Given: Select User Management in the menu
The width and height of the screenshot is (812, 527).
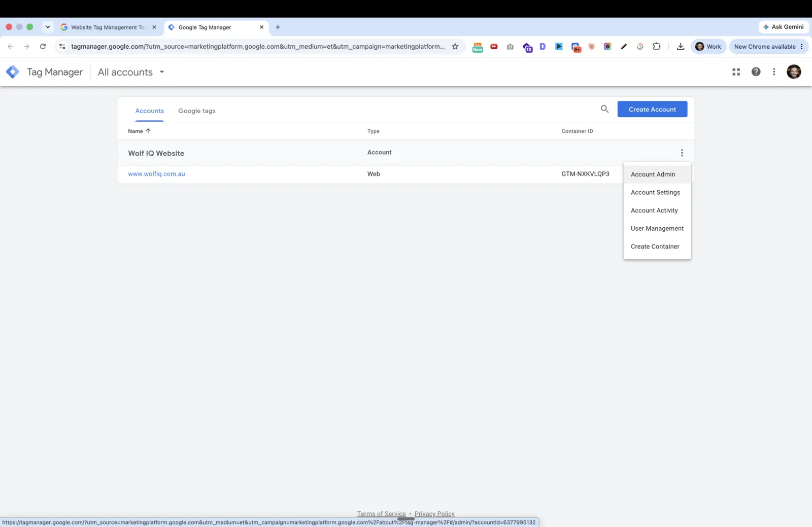Looking at the screenshot, I should (657, 229).
